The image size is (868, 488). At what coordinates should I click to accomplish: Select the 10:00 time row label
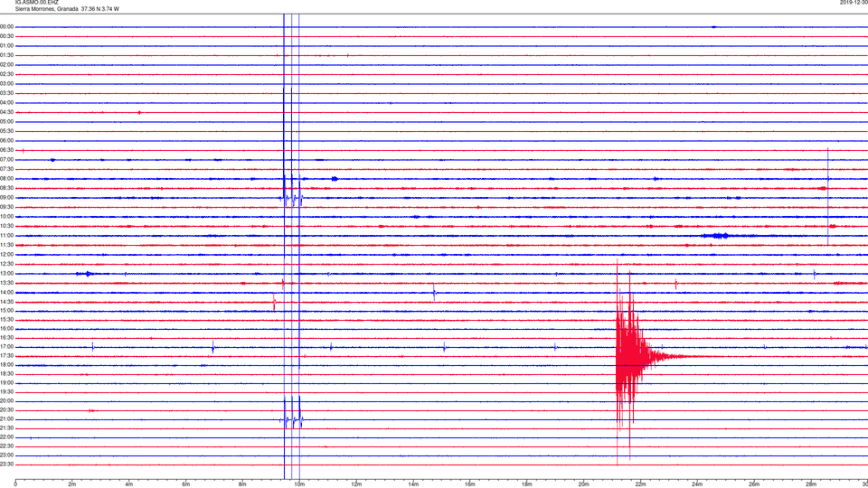tap(6, 216)
